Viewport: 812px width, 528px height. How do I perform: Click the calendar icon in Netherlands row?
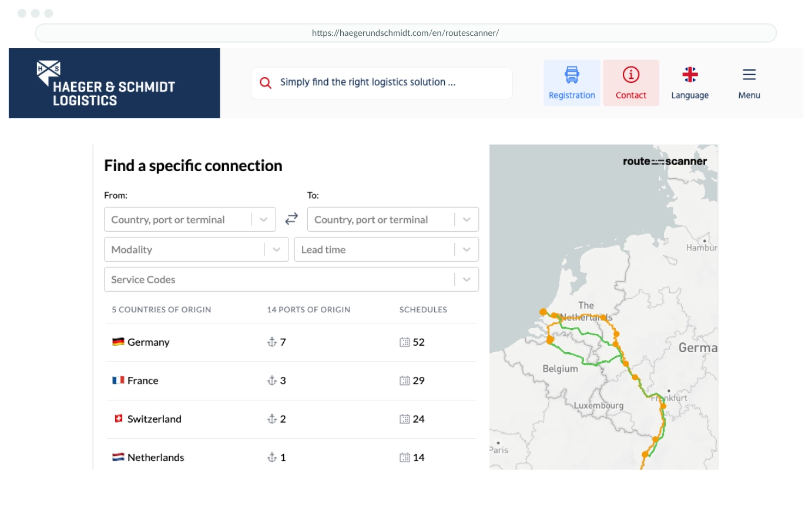[x=405, y=457]
